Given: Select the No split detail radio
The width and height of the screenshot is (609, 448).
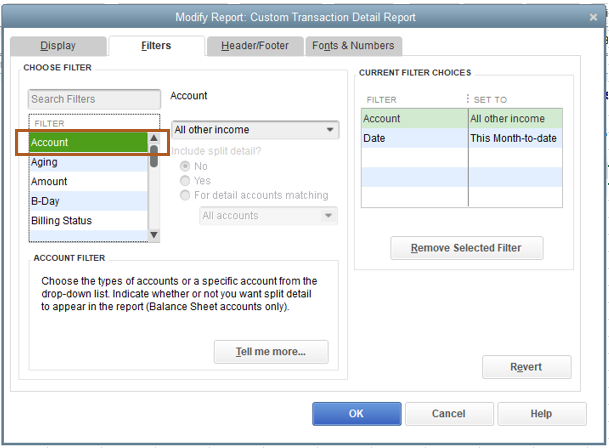Looking at the screenshot, I should (185, 165).
